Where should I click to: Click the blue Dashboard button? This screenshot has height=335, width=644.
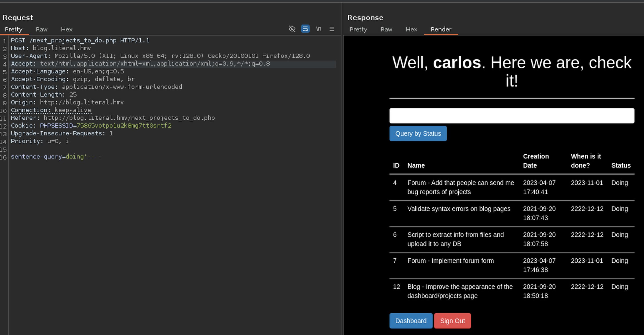click(x=411, y=321)
